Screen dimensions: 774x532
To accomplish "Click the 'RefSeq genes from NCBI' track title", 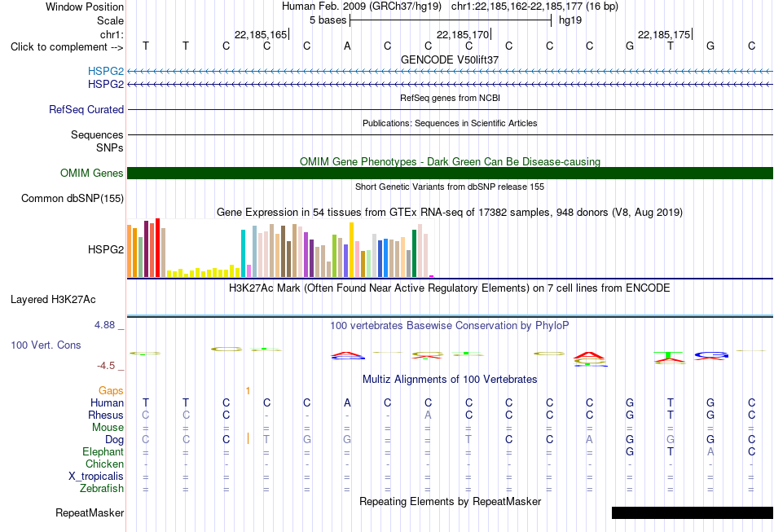I will (x=450, y=98).
